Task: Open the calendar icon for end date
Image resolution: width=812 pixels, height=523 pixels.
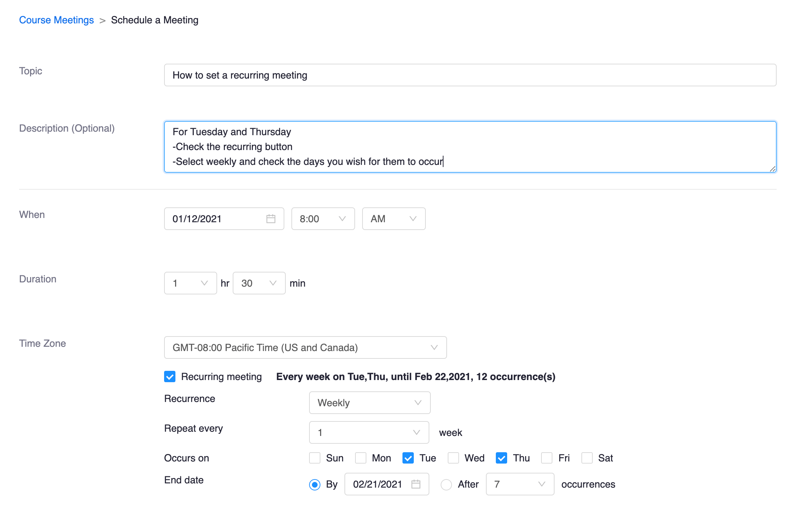Action: pos(416,484)
